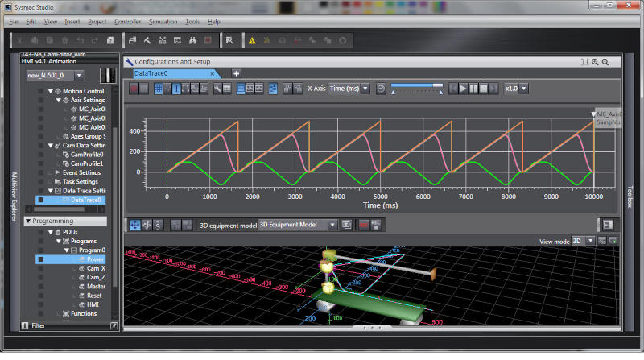Open the Tools menu

[192, 22]
